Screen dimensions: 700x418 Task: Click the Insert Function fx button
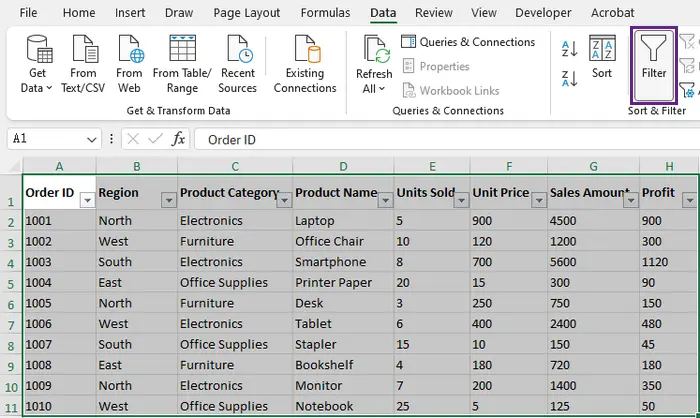point(179,140)
